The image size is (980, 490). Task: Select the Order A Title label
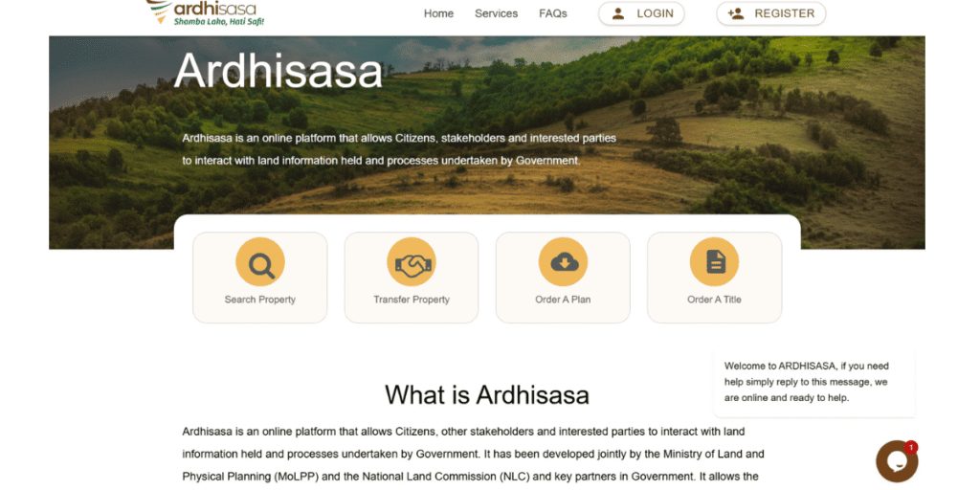714,300
